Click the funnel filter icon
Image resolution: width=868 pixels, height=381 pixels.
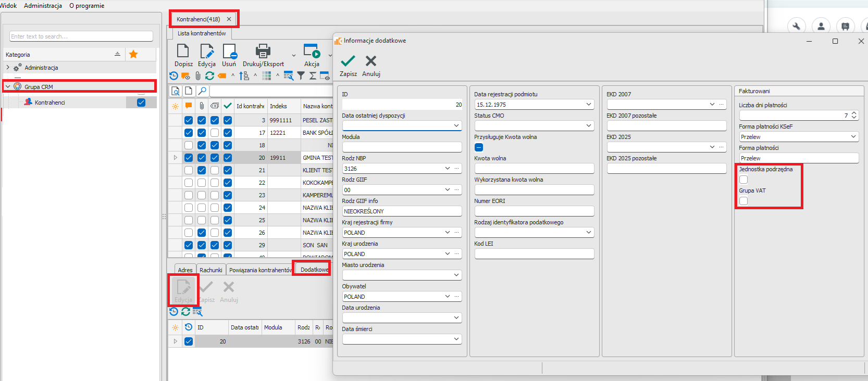coord(301,76)
